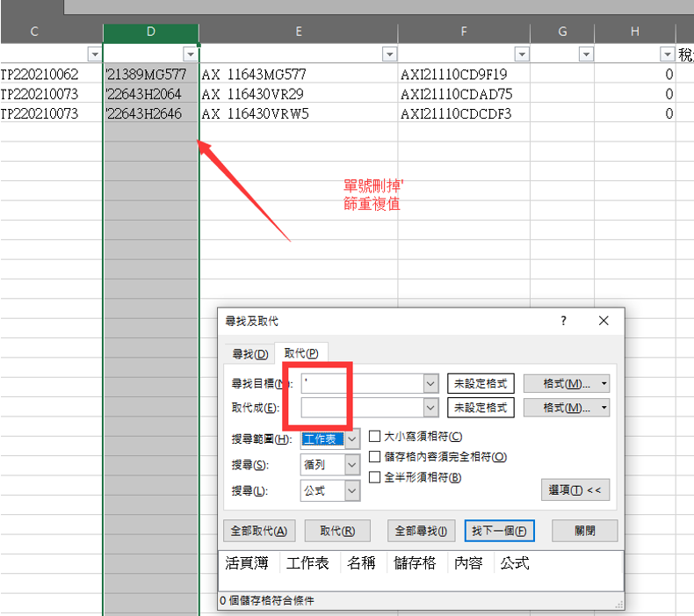Viewport: 694px width, 616px height.
Task: Enable the 大小寫須相符 checkbox
Action: point(375,437)
